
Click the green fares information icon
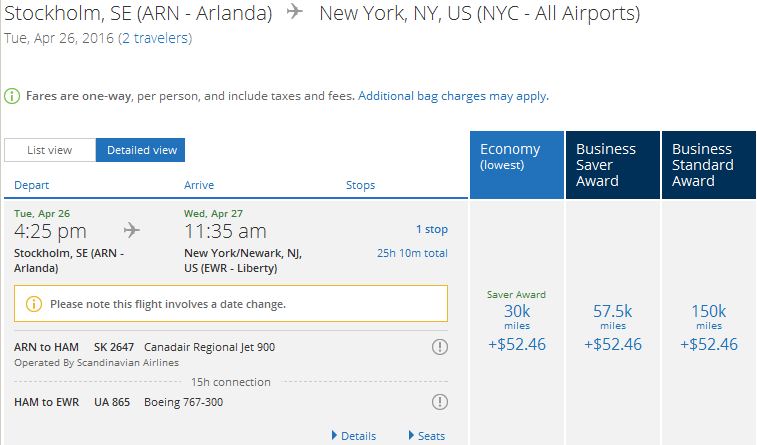(x=12, y=96)
